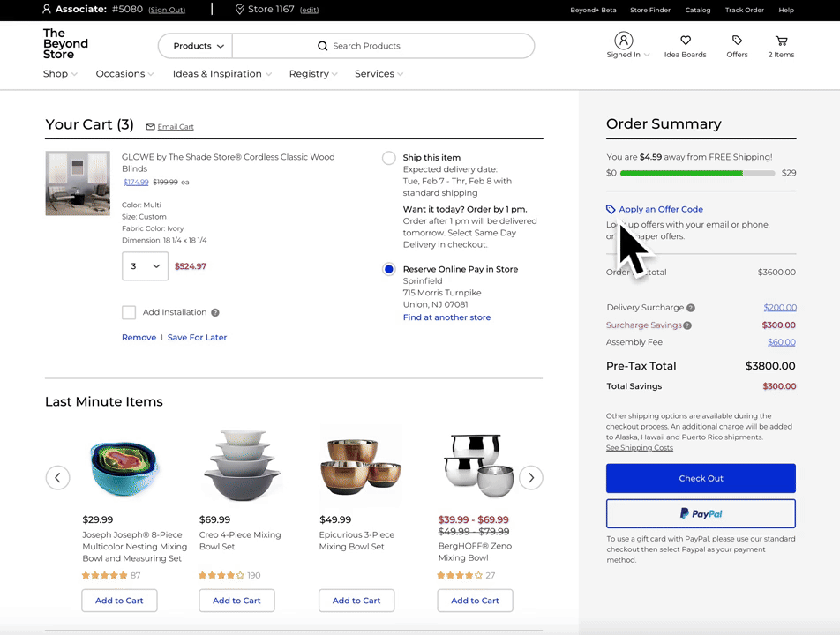Click the Signed In account icon

pos(625,40)
